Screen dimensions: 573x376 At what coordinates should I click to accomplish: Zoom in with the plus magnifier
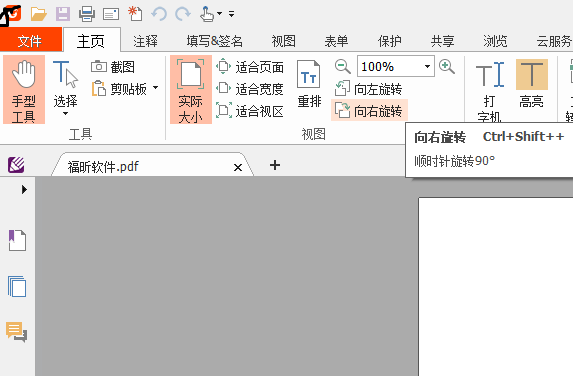[447, 67]
